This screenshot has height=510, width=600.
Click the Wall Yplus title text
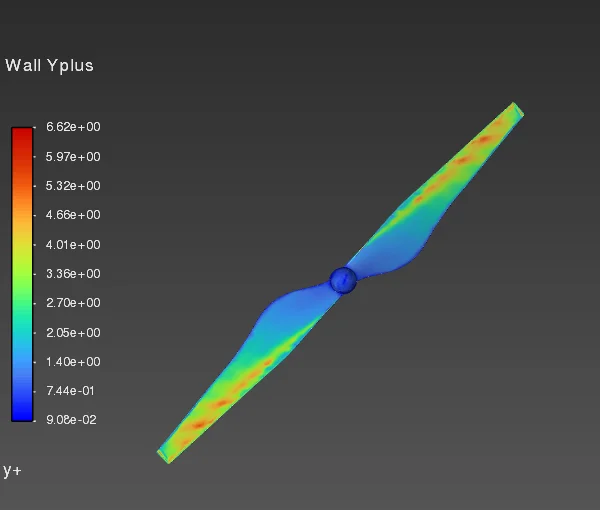tap(49, 65)
